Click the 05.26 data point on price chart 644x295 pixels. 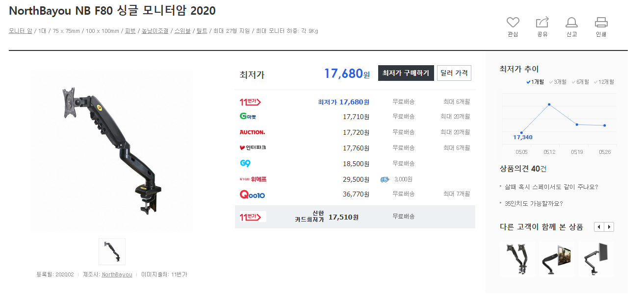[x=605, y=125]
